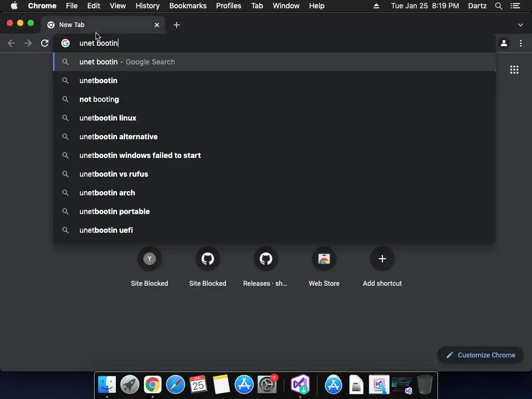Open the View menu
Viewport: 532px width, 399px height.
coord(118,6)
